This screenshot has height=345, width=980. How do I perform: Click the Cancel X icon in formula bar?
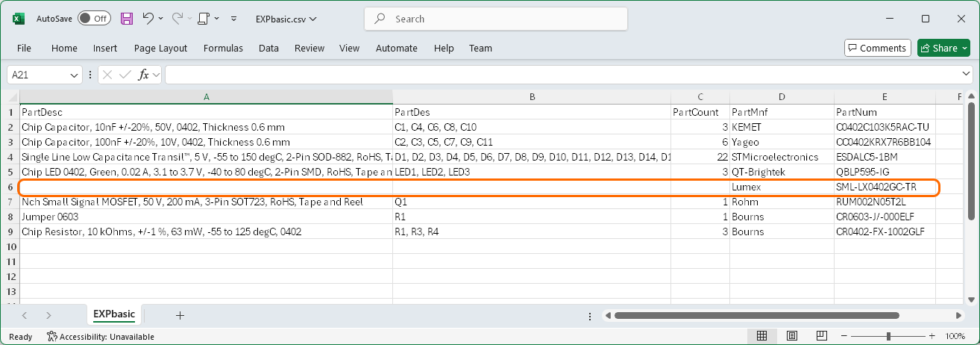point(107,75)
